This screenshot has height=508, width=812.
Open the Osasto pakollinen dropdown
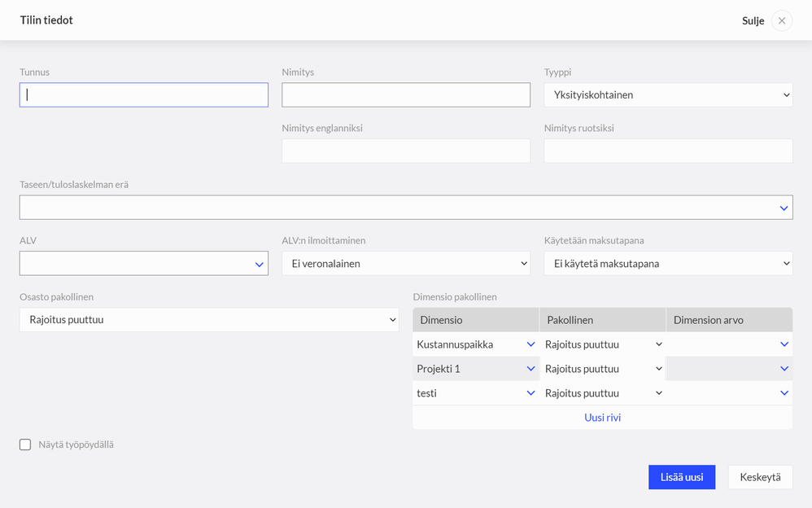tap(209, 320)
